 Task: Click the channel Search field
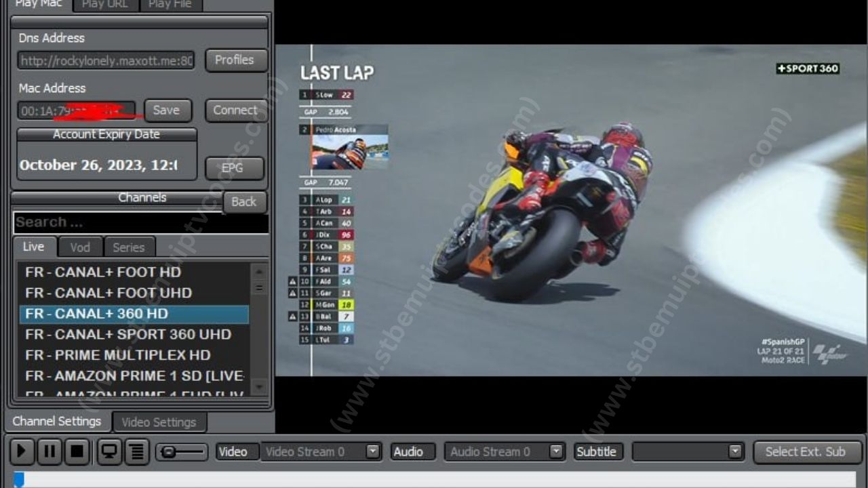(141, 222)
